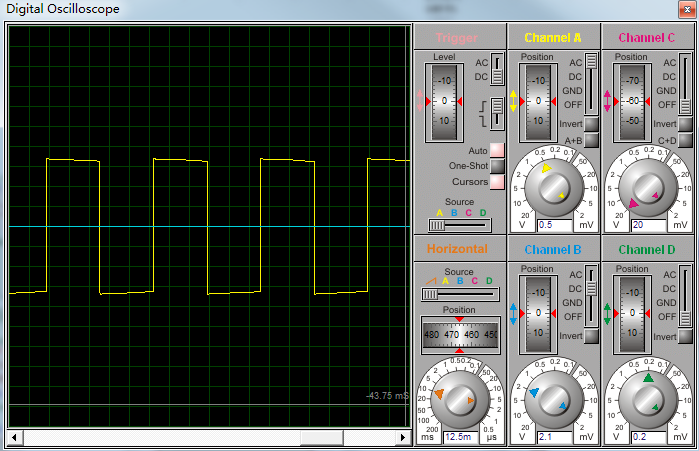The height and width of the screenshot is (451, 699).
Task: Click Channel A 0.5 value field
Action: [x=555, y=225]
